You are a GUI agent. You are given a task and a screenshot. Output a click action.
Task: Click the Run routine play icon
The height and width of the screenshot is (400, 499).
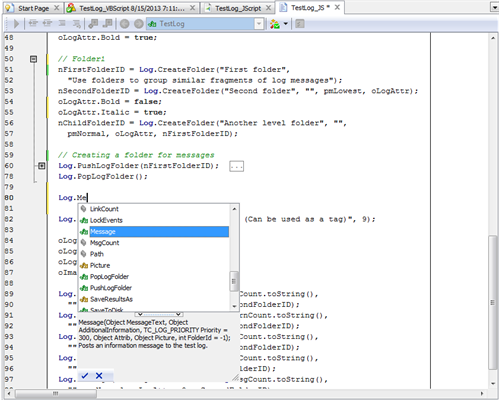point(16,24)
